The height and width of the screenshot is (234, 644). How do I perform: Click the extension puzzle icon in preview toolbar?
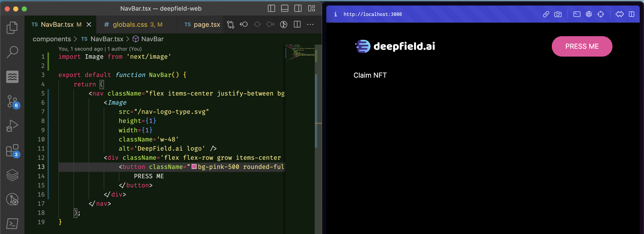tap(620, 14)
